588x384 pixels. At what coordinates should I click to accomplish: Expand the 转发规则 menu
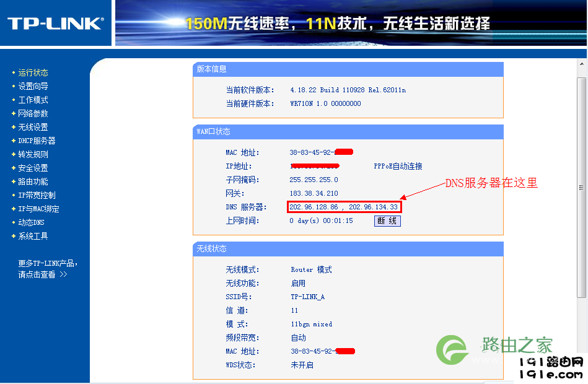click(x=33, y=154)
